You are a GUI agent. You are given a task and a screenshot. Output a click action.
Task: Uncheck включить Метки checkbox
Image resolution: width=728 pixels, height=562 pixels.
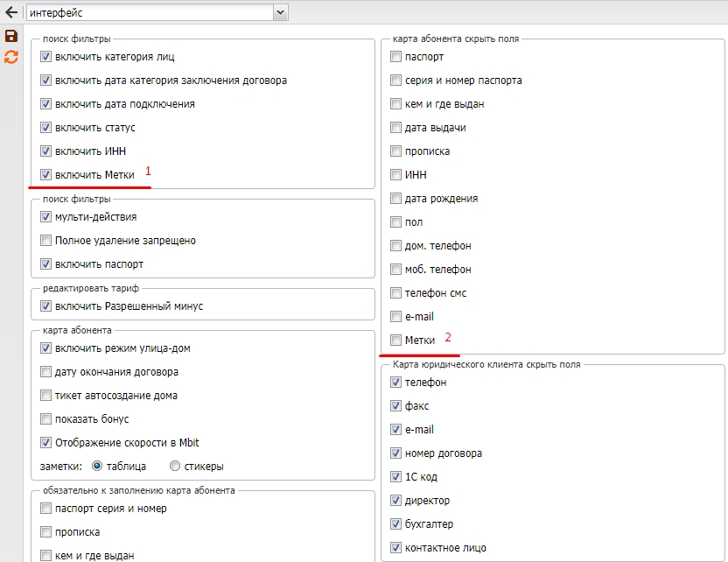pos(46,175)
